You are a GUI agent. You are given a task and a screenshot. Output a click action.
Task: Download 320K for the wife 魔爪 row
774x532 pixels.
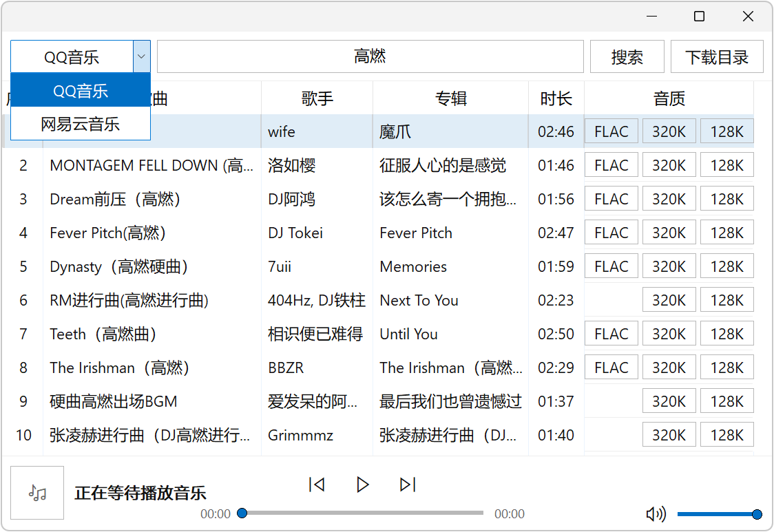[x=669, y=131]
